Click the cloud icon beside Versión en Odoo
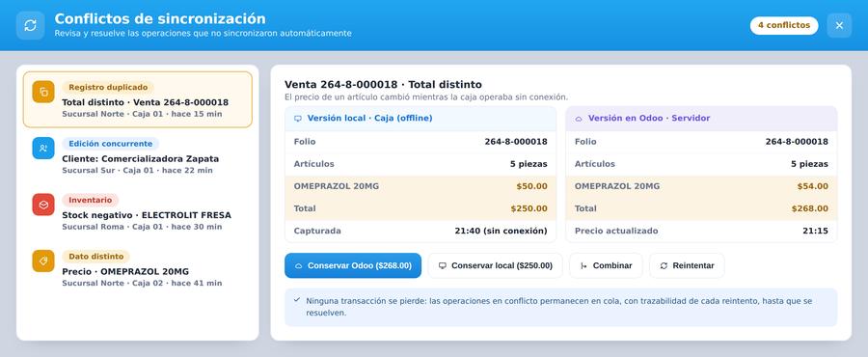Image resolution: width=868 pixels, height=357 pixels. tap(579, 119)
